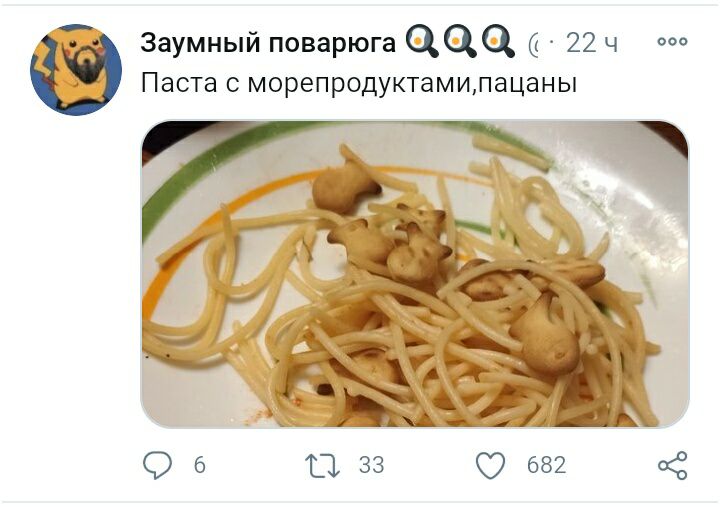Click the second frying pan emoji

[460, 42]
